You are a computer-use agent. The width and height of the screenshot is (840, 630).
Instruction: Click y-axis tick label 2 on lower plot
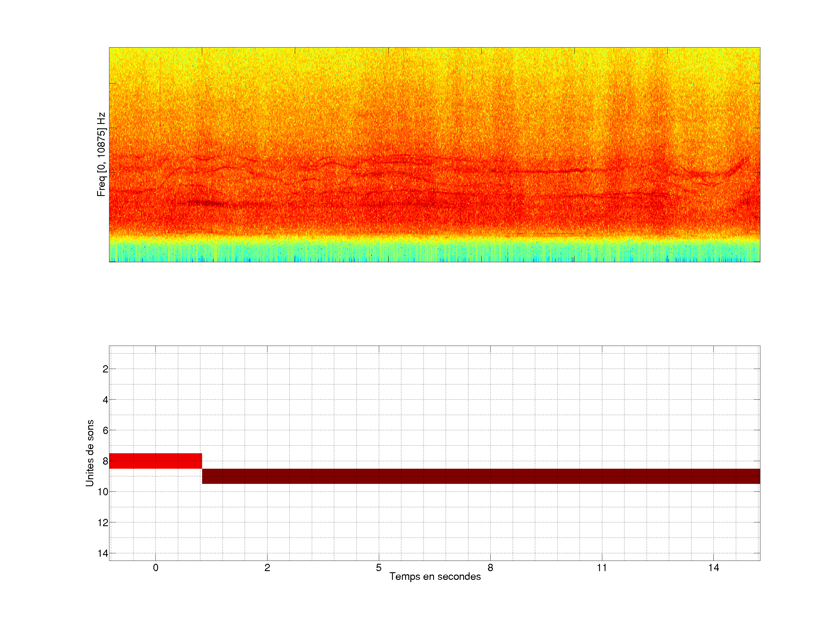click(105, 369)
